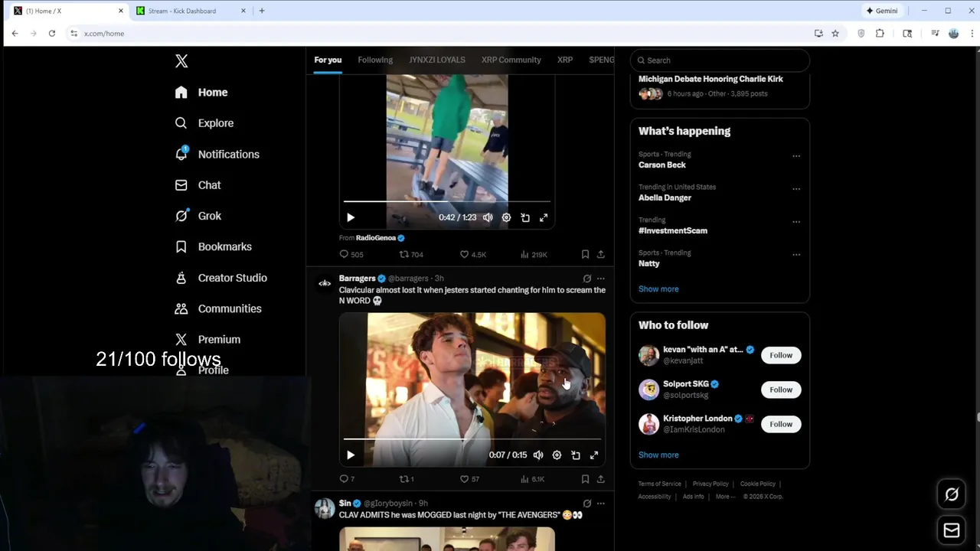Switch to the XRP tab

pos(565,60)
